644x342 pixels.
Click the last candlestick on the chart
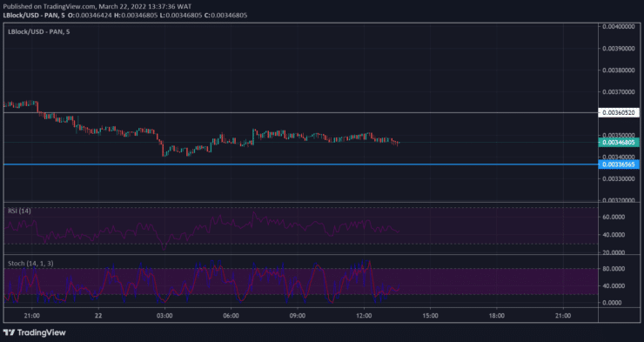(x=398, y=143)
